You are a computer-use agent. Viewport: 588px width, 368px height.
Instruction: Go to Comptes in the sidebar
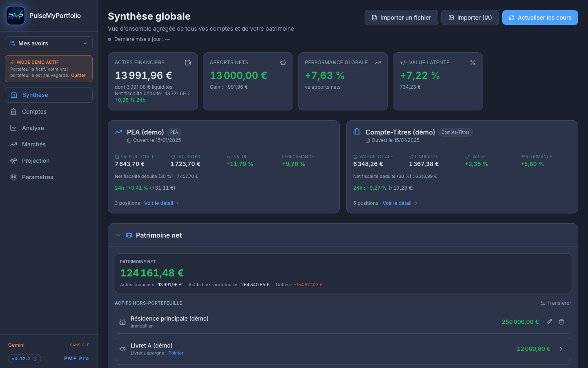[49, 112]
